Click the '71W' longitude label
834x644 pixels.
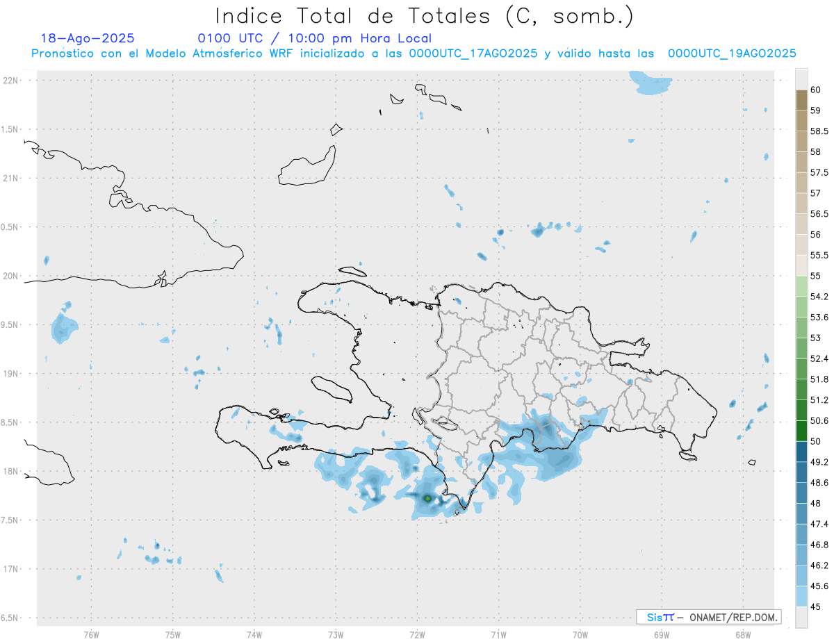[498, 635]
